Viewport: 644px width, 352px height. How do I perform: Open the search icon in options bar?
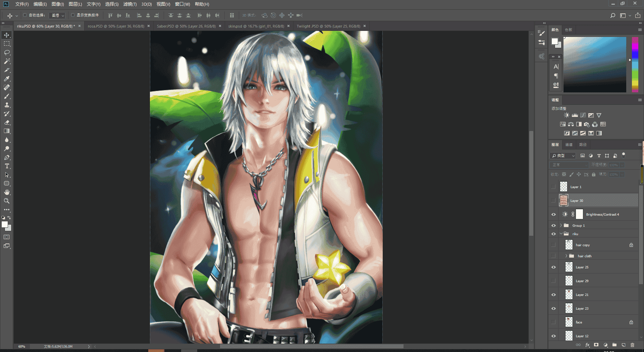613,15
